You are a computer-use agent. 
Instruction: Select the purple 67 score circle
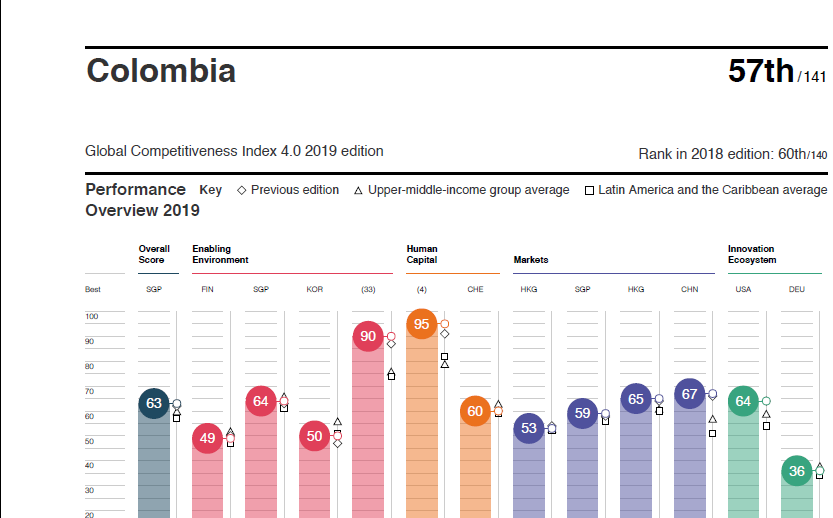pyautogui.click(x=689, y=394)
